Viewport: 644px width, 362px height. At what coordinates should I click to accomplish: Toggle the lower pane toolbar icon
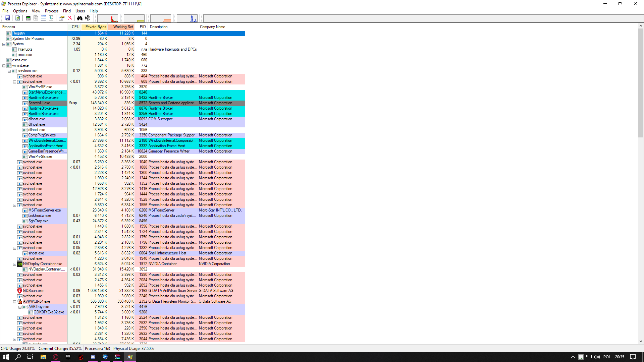(x=44, y=18)
